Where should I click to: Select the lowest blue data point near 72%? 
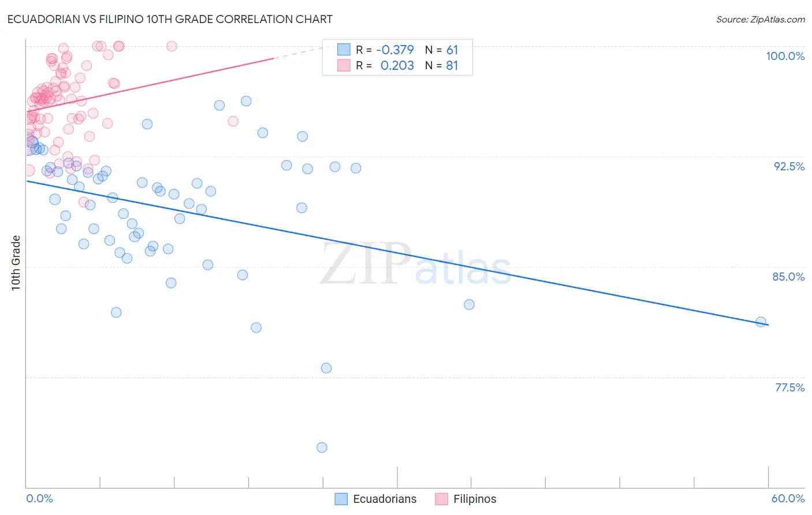click(322, 447)
